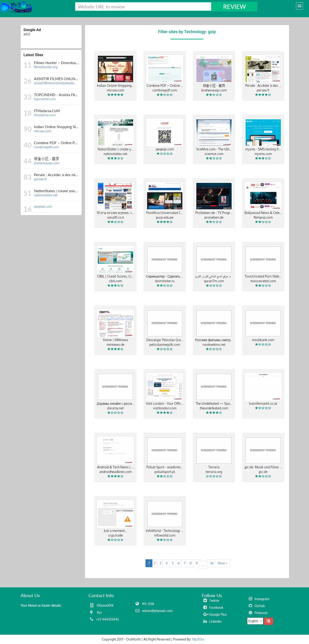Click the Pinterest icon in footer

coord(250,613)
